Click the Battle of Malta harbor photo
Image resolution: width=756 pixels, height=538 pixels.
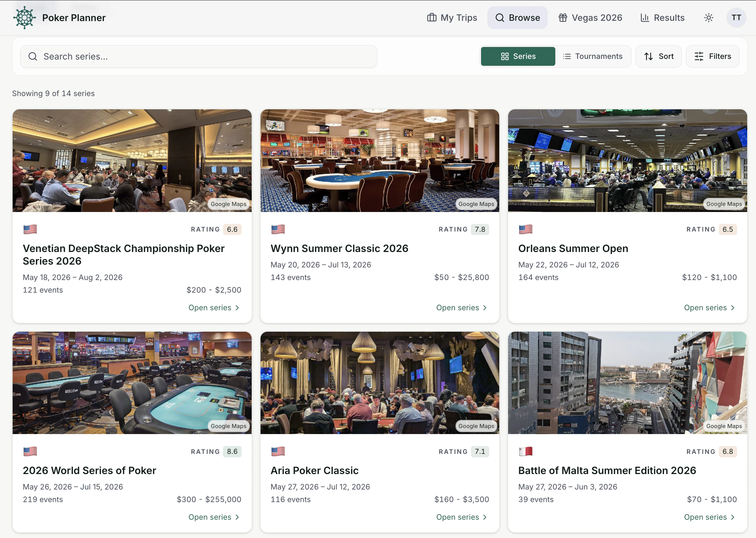coord(627,383)
